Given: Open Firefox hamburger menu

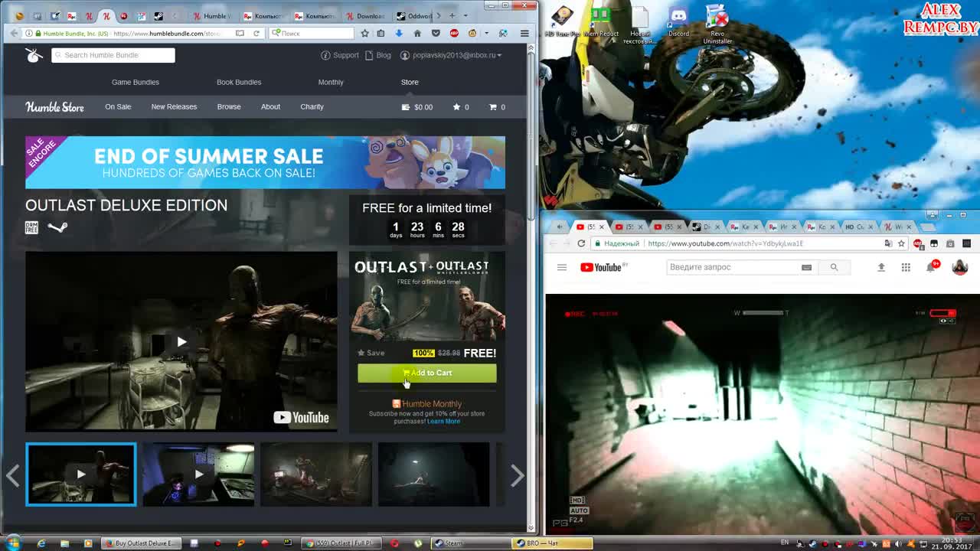Looking at the screenshot, I should [x=524, y=33].
